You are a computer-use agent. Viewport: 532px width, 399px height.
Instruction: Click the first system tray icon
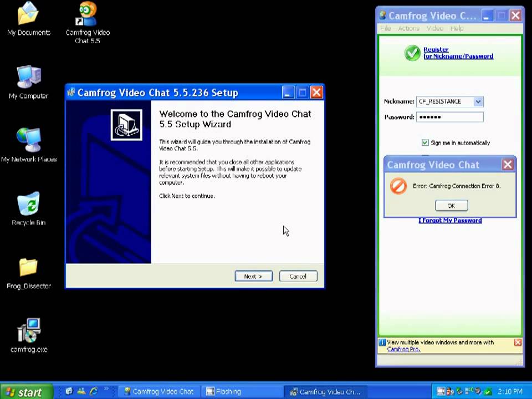[441, 392]
